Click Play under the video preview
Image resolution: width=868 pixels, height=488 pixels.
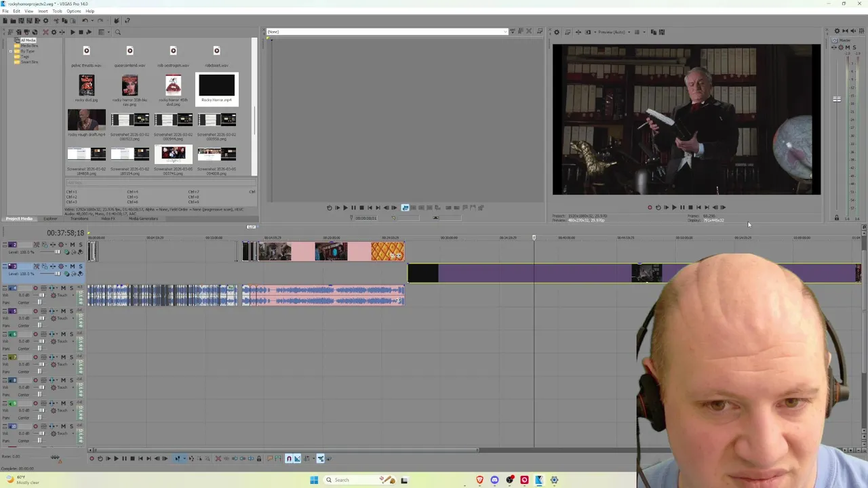click(x=674, y=207)
